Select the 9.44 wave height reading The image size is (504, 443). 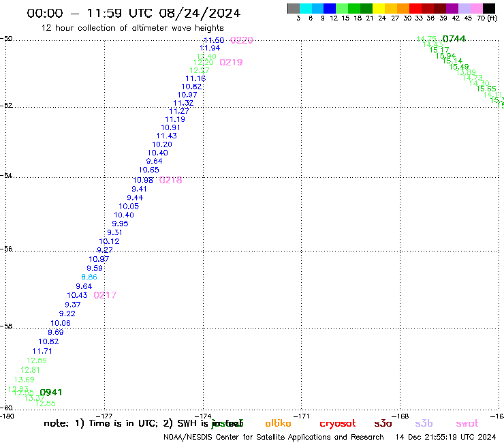coord(135,198)
